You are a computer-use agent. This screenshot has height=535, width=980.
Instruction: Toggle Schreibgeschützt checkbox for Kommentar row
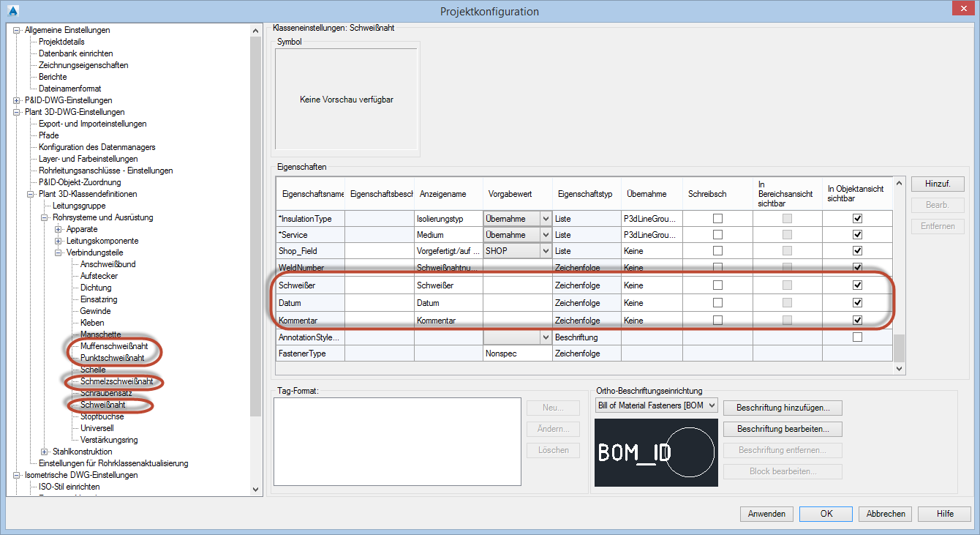(717, 320)
